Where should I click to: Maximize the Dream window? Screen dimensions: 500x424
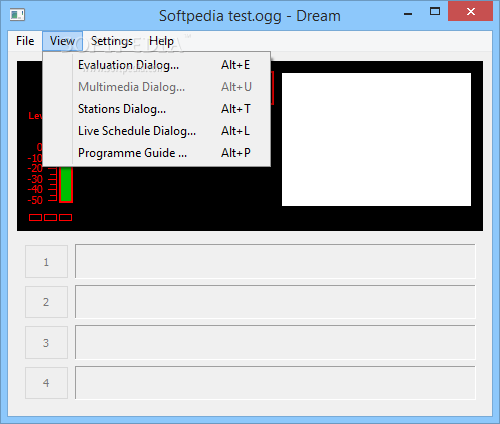point(435,12)
